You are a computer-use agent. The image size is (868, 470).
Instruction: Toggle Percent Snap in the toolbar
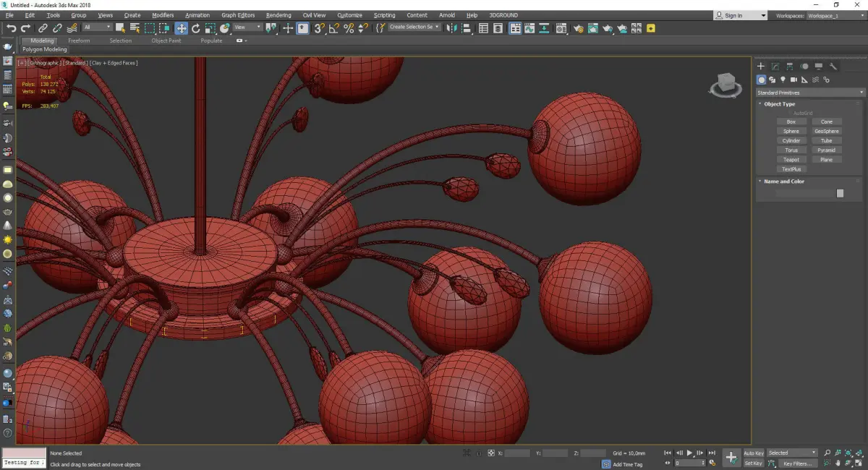(349, 28)
